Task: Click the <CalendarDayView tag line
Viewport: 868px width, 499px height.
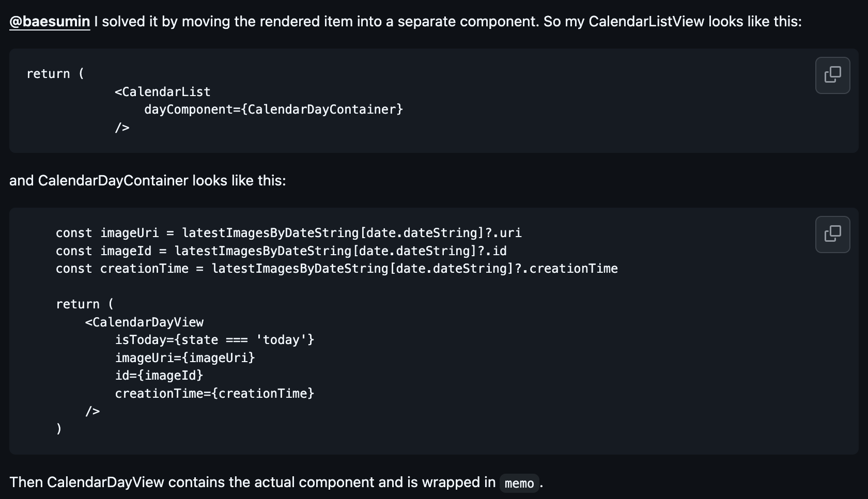Action: click(144, 322)
